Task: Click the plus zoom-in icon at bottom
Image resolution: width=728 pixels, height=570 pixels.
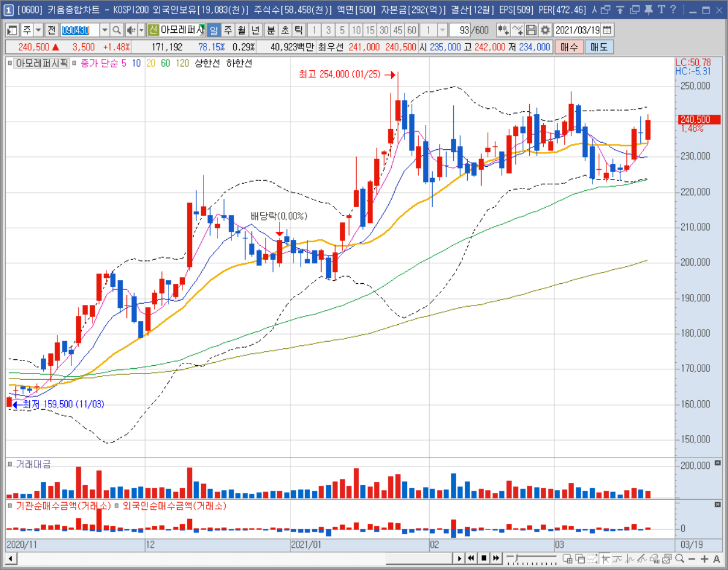Action: point(704,559)
